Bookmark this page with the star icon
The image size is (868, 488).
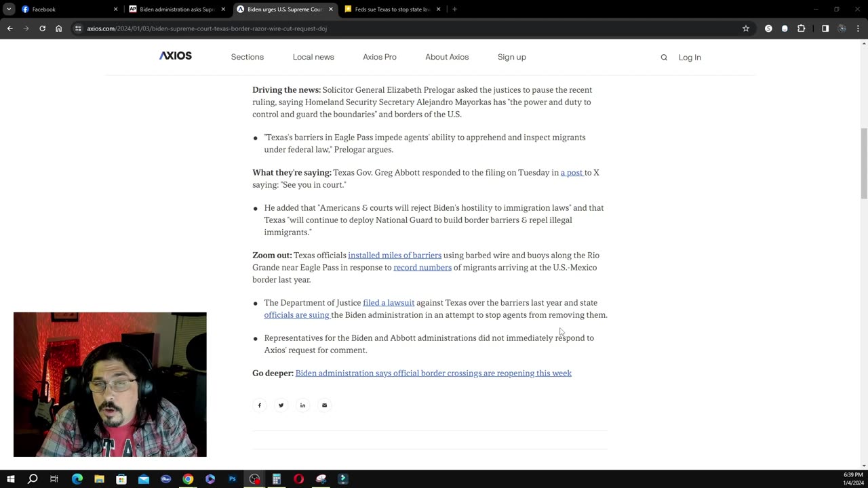[x=746, y=28]
